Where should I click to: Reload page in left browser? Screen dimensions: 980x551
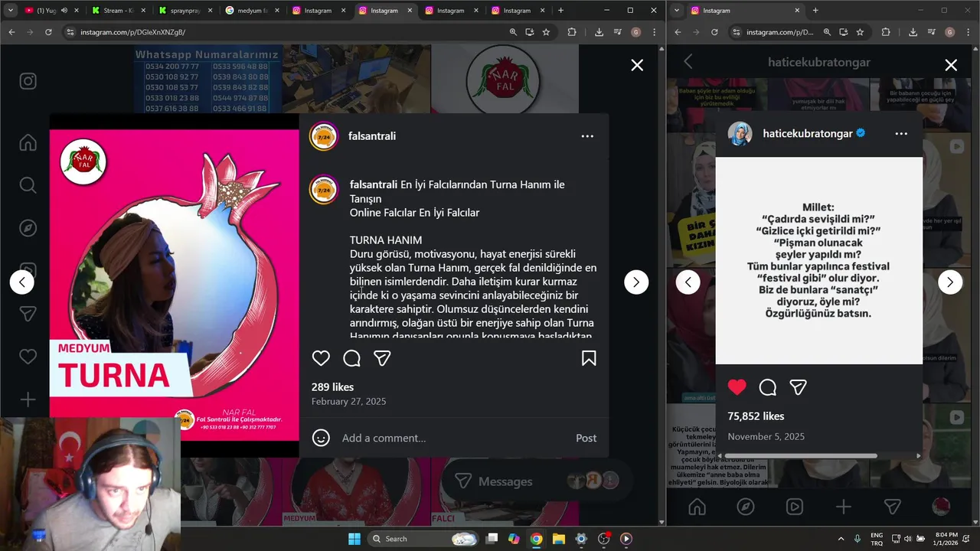(48, 32)
